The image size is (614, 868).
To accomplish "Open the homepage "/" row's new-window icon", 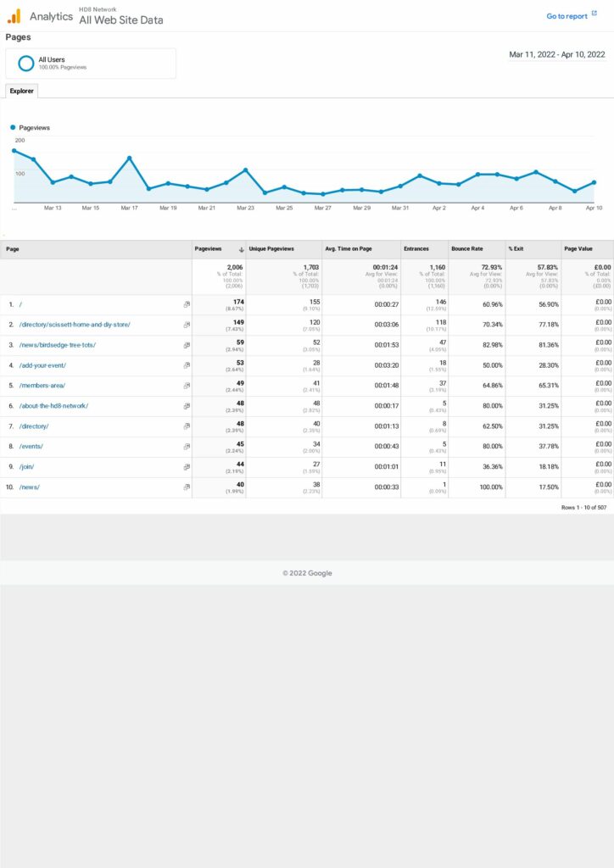I will pyautogui.click(x=187, y=303).
